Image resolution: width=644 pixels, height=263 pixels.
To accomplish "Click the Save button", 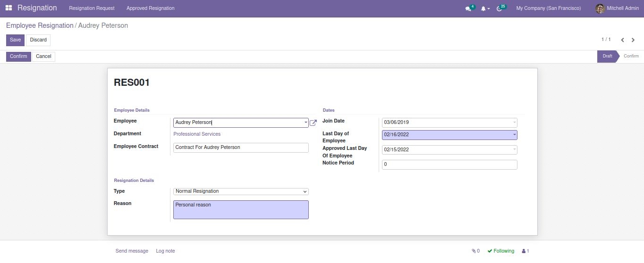I will [x=15, y=40].
